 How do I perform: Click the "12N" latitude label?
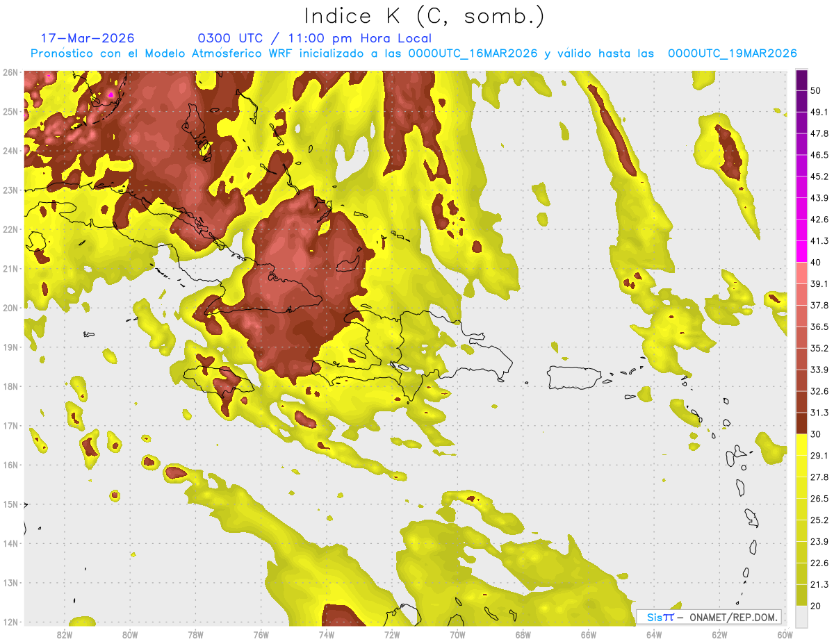click(x=10, y=622)
